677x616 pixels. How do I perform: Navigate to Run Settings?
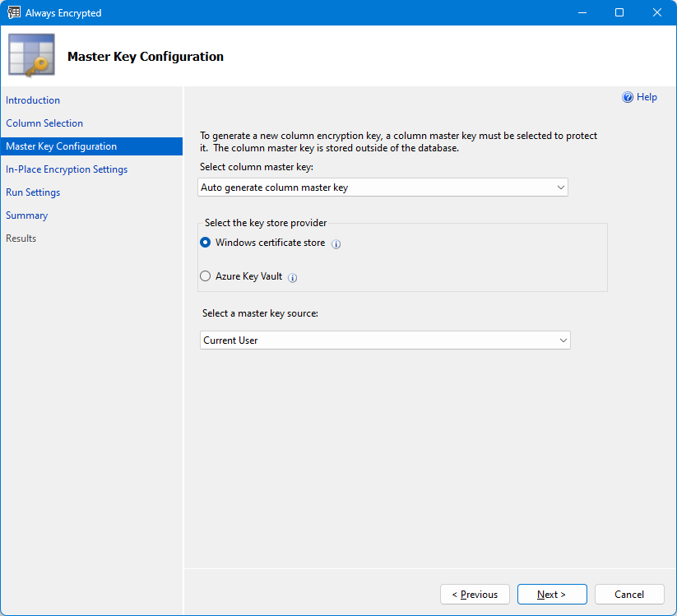click(33, 192)
